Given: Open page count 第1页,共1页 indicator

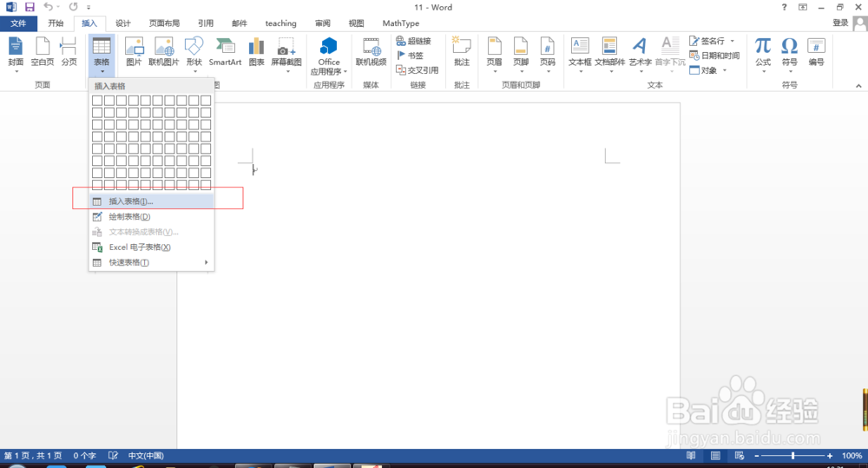Looking at the screenshot, I should [x=33, y=456].
